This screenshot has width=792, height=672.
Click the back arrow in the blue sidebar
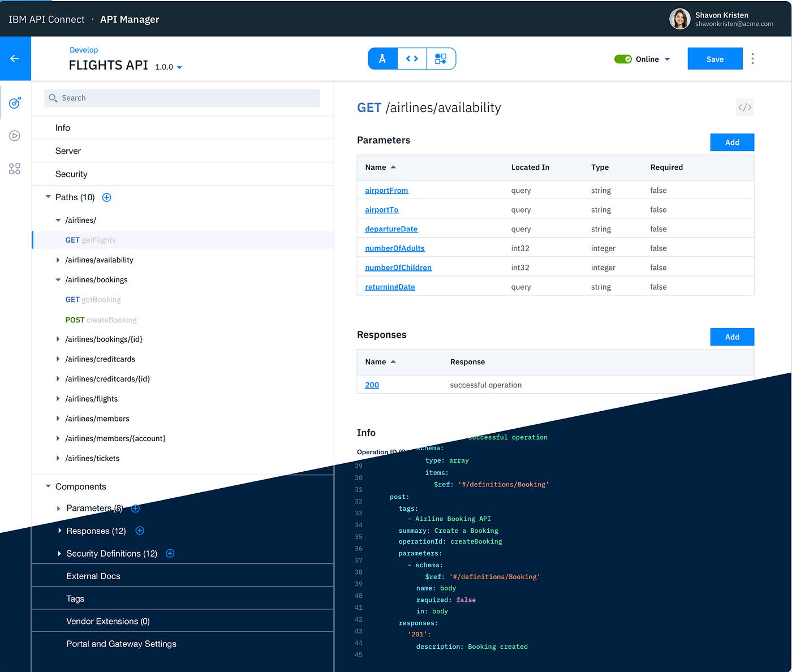[x=15, y=58]
